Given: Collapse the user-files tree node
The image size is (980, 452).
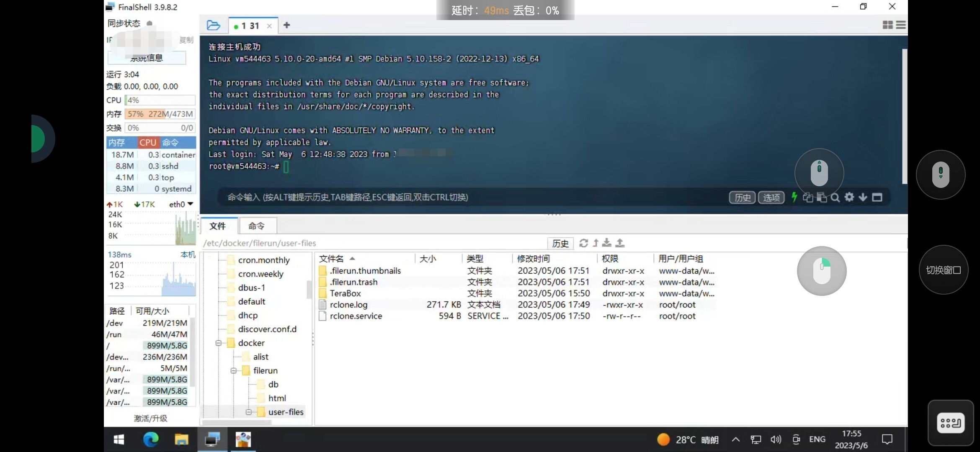Looking at the screenshot, I should [248, 412].
